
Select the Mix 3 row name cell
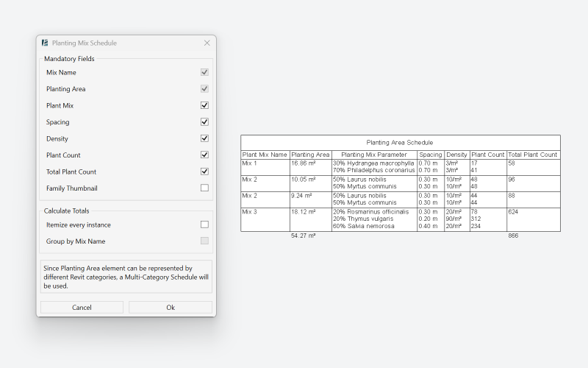(x=249, y=212)
